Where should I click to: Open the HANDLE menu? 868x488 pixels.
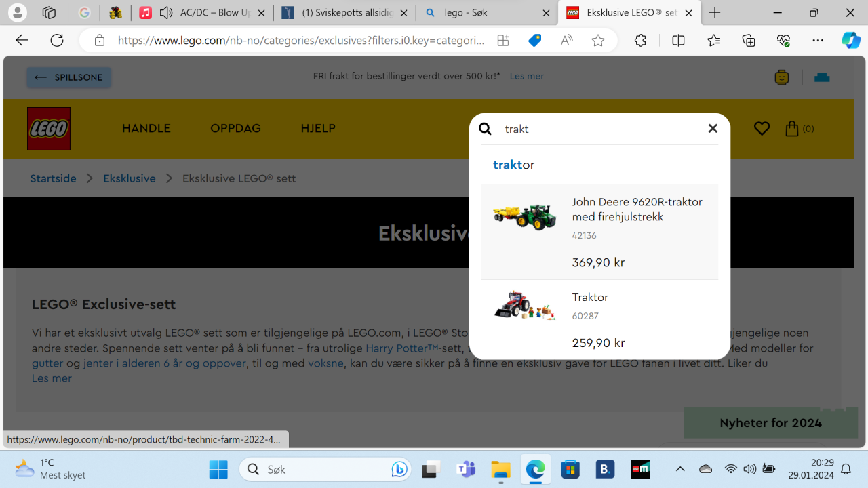click(x=146, y=129)
